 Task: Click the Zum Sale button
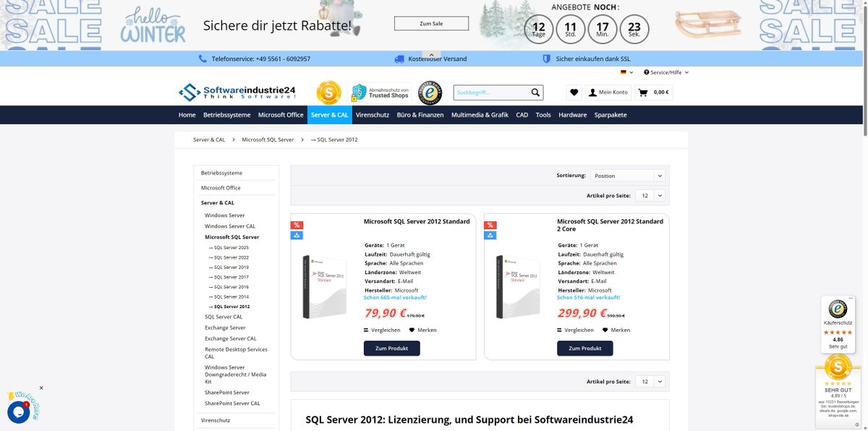(x=431, y=23)
